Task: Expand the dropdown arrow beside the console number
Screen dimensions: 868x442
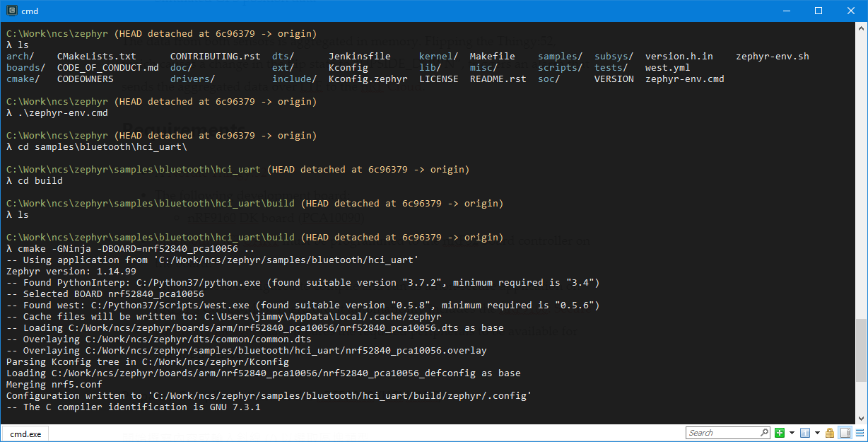Action: coord(816,433)
